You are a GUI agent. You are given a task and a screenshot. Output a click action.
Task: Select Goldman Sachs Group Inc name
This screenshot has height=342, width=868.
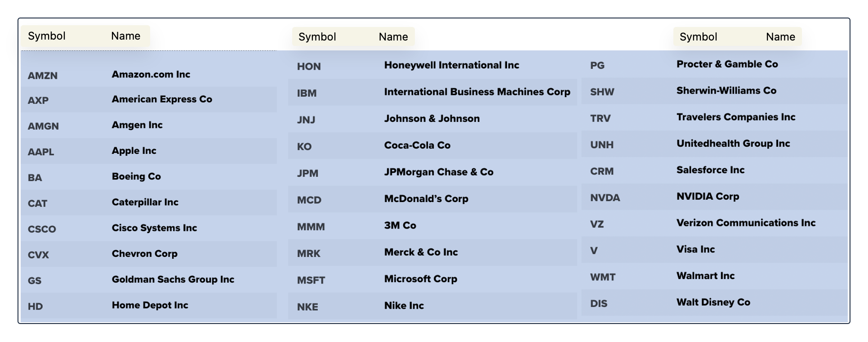click(x=173, y=279)
